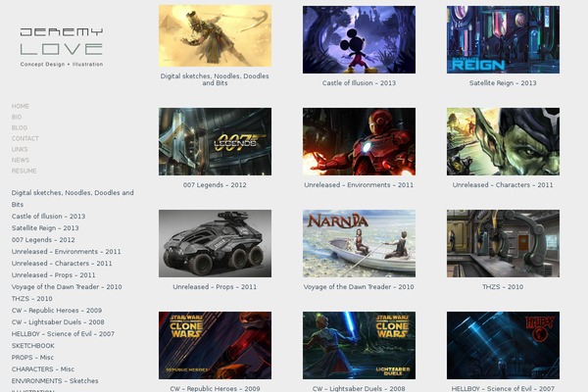Image resolution: width=588 pixels, height=392 pixels.
Task: Open sidebar link HELLBOY – Science of Evil
Action: tap(63, 334)
